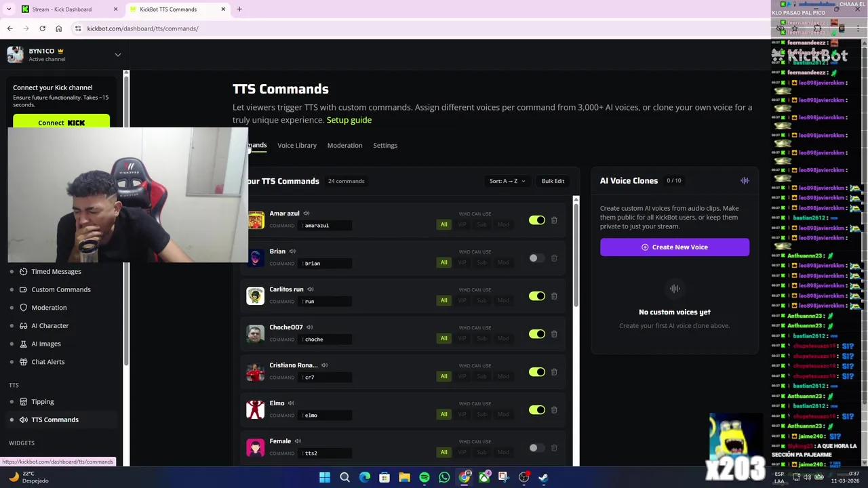Disable the Carlitos run command toggle
This screenshot has height=488, width=868.
[536, 296]
